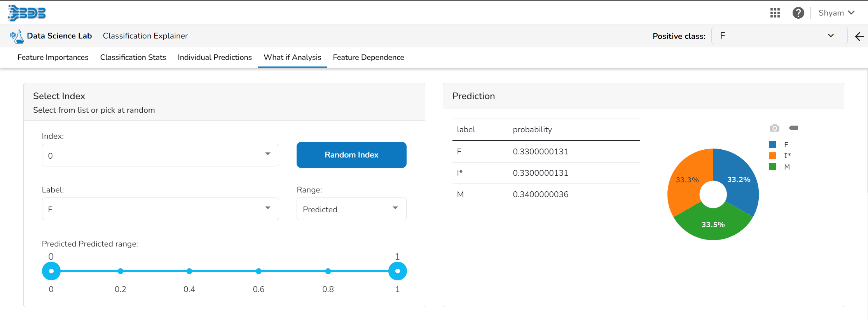Open the apps grid menu
The width and height of the screenshot is (868, 320).
775,13
